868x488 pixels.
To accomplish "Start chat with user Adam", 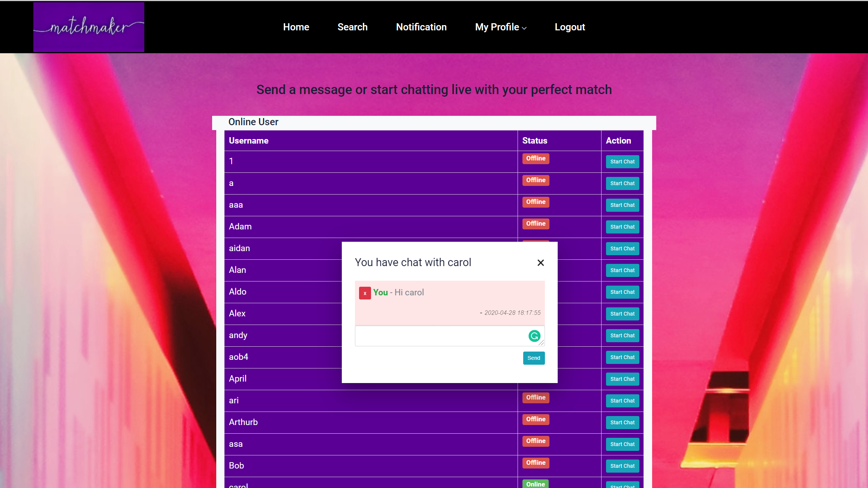I will [622, 227].
